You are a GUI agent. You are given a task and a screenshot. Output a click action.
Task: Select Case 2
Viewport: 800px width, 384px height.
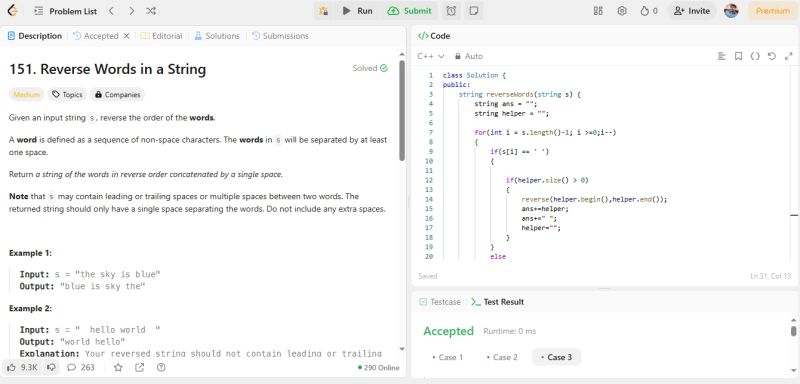(502, 357)
